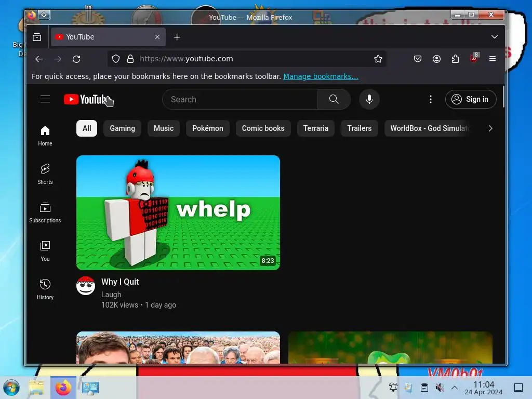Viewport: 532px width, 399px height.
Task: Click into the YouTube Search field
Action: pyautogui.click(x=240, y=99)
